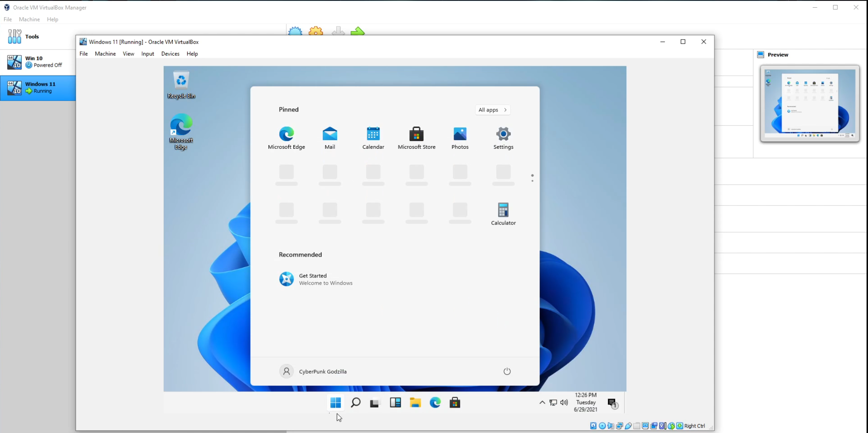The height and width of the screenshot is (433, 868).
Task: Open Machine menu in VirtualBox Manager window
Action: pyautogui.click(x=29, y=19)
